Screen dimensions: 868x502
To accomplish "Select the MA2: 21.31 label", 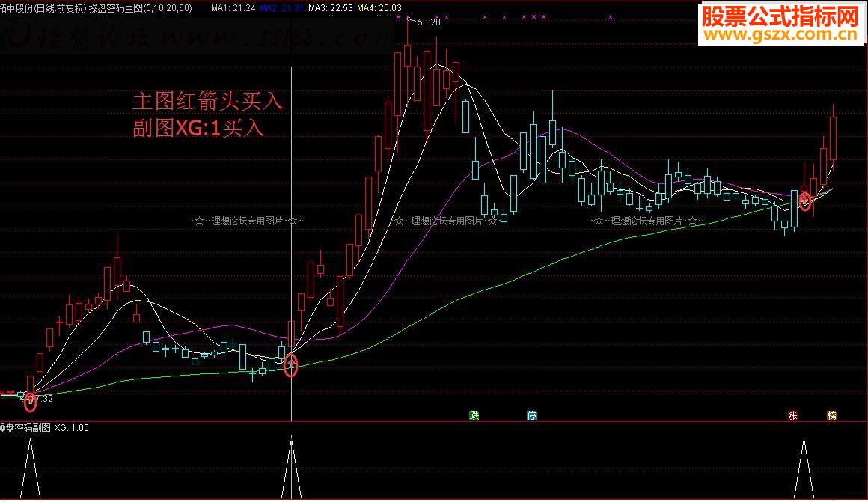I will [282, 8].
